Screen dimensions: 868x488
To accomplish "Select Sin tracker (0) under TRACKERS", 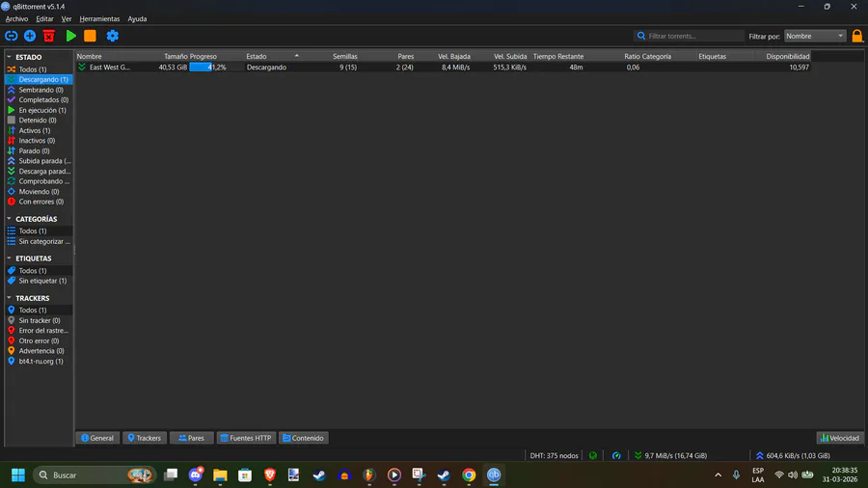I will point(39,320).
